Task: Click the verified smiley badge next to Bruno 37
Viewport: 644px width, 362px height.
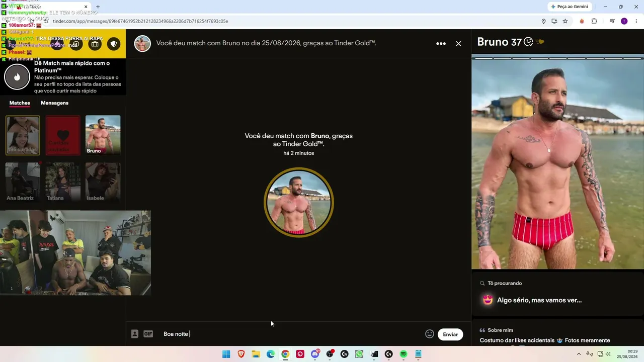Action: pyautogui.click(x=528, y=42)
